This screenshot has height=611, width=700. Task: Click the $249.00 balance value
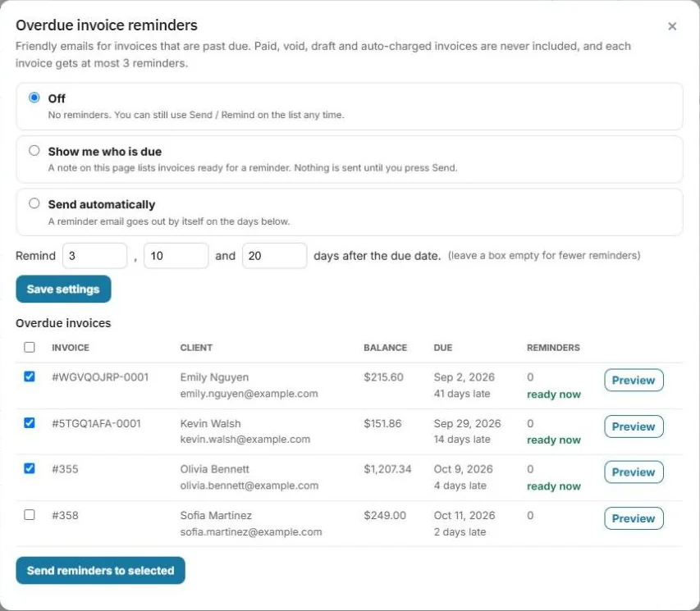(x=385, y=516)
